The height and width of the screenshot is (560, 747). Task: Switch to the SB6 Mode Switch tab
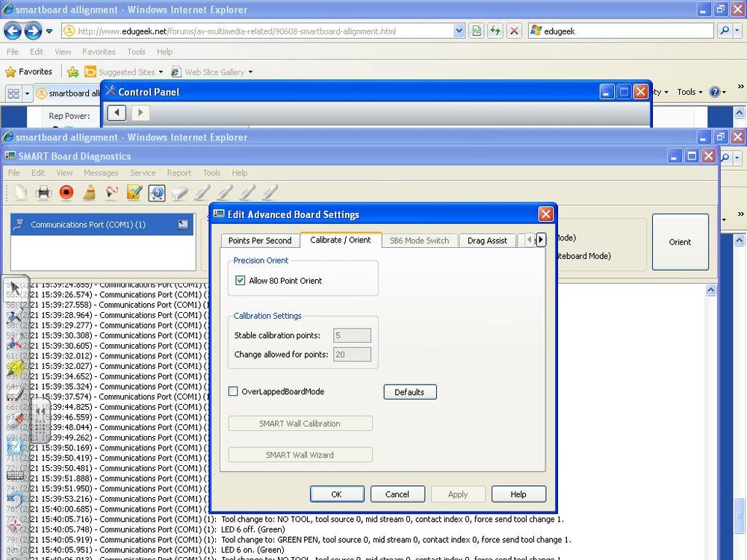(419, 240)
